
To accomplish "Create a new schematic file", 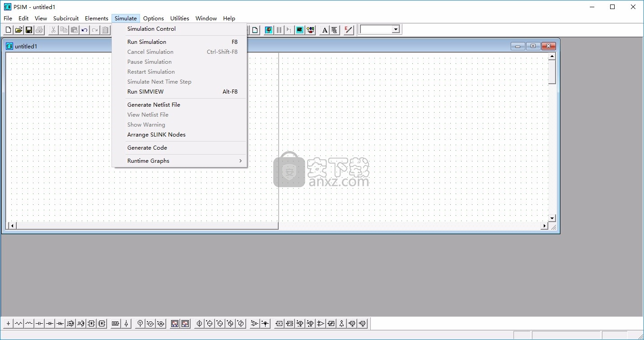I will click(x=8, y=30).
